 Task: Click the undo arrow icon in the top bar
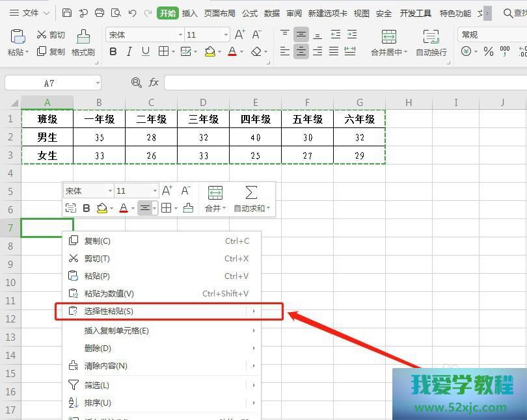[133, 13]
